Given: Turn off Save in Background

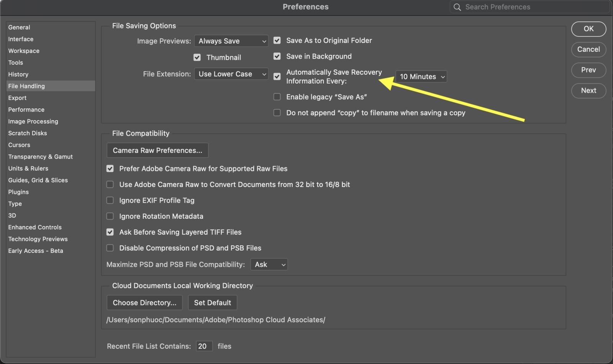Looking at the screenshot, I should pos(277,56).
